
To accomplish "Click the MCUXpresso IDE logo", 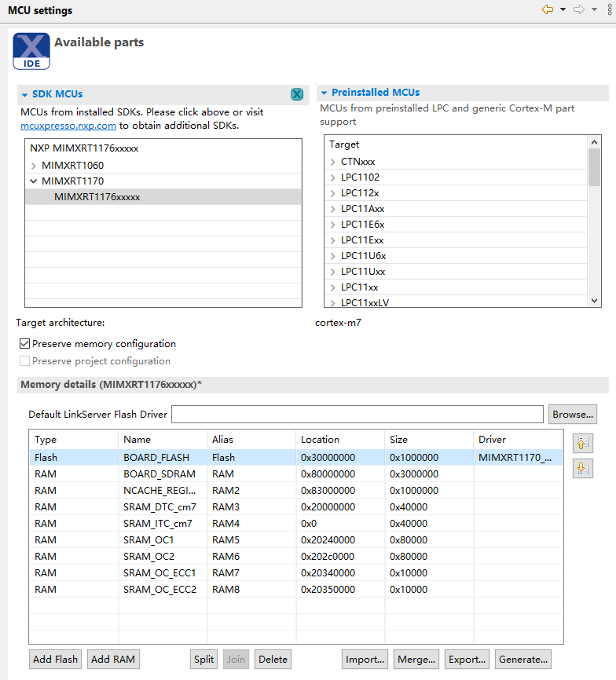I will point(31,51).
